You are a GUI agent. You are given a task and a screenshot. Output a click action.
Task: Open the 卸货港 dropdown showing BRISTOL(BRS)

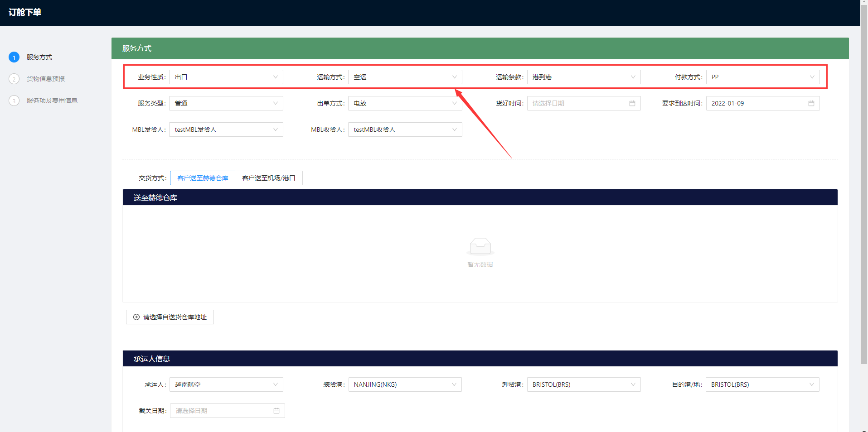[583, 384]
